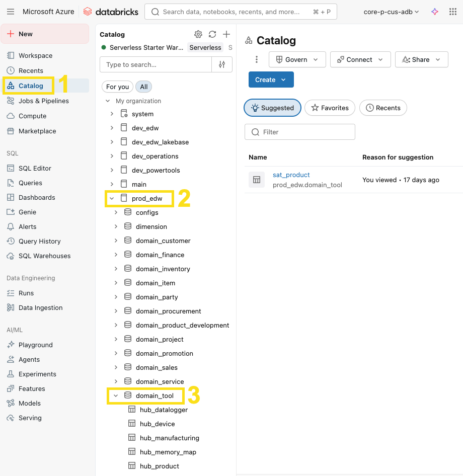The image size is (463, 476).
Task: Open Catalog settings gear icon
Action: click(198, 34)
